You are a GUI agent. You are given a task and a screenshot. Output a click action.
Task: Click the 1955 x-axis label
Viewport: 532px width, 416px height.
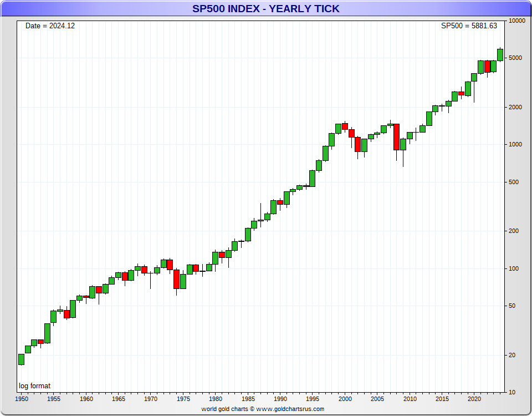click(x=54, y=399)
